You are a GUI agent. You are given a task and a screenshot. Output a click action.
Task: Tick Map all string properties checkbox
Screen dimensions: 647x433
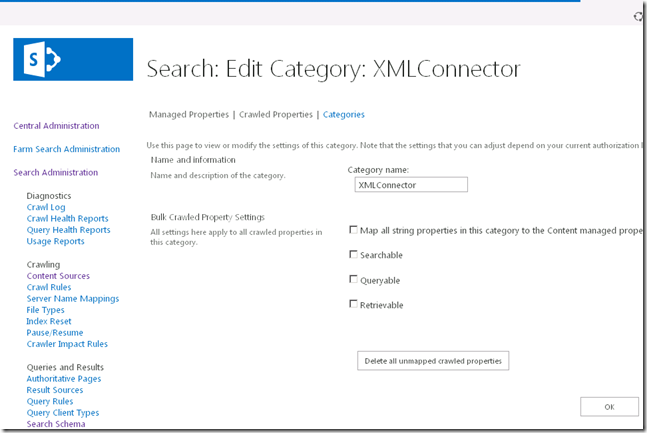[353, 230]
